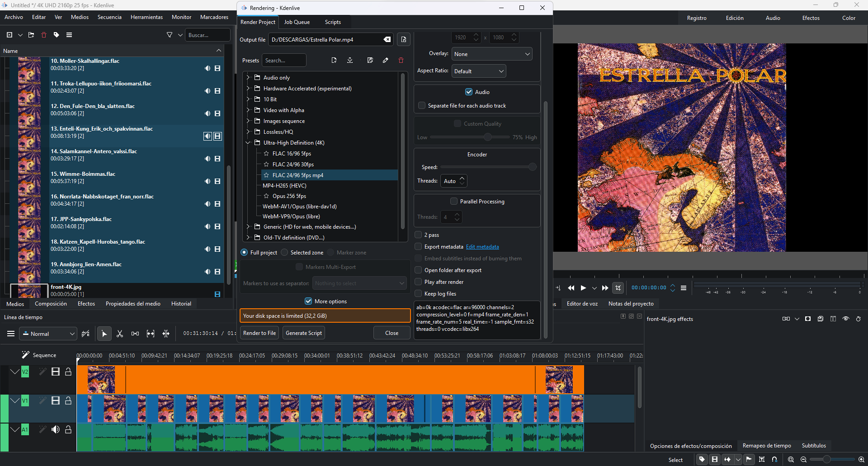Expand the Audio only preset folder

(x=248, y=78)
